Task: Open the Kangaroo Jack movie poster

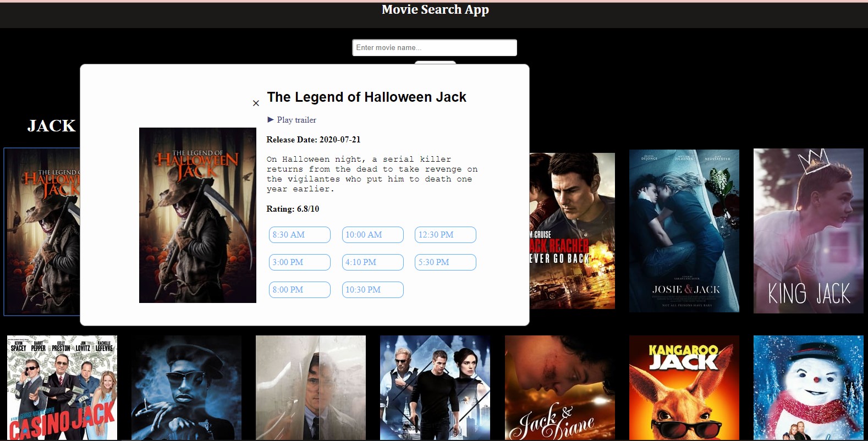Action: tap(684, 388)
